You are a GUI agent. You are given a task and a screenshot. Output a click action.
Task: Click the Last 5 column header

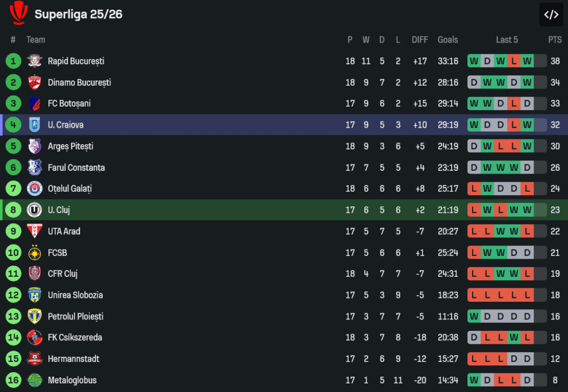pos(507,40)
